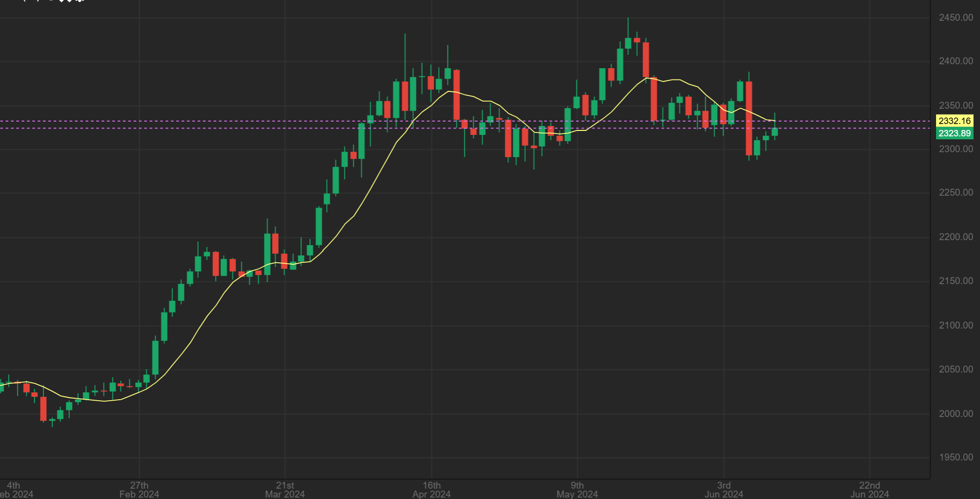Click the 27th Feb 2024 date label
980x499 pixels.
point(139,490)
